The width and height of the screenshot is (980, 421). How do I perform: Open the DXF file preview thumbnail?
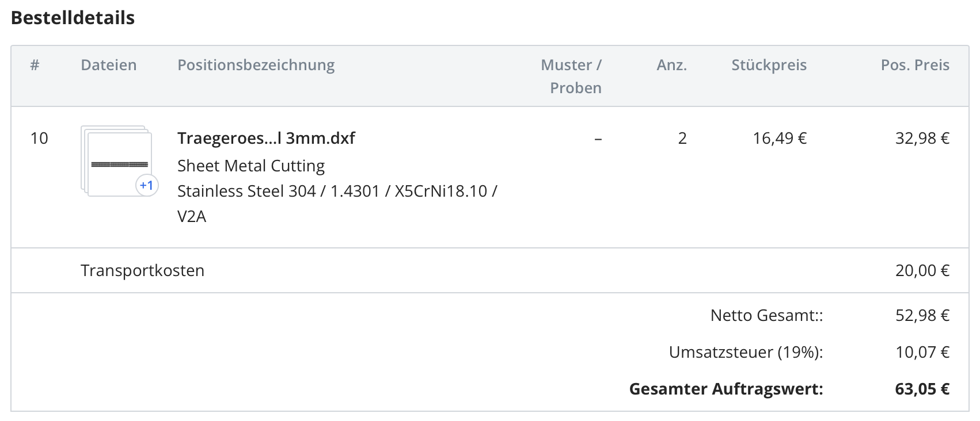pos(118,163)
